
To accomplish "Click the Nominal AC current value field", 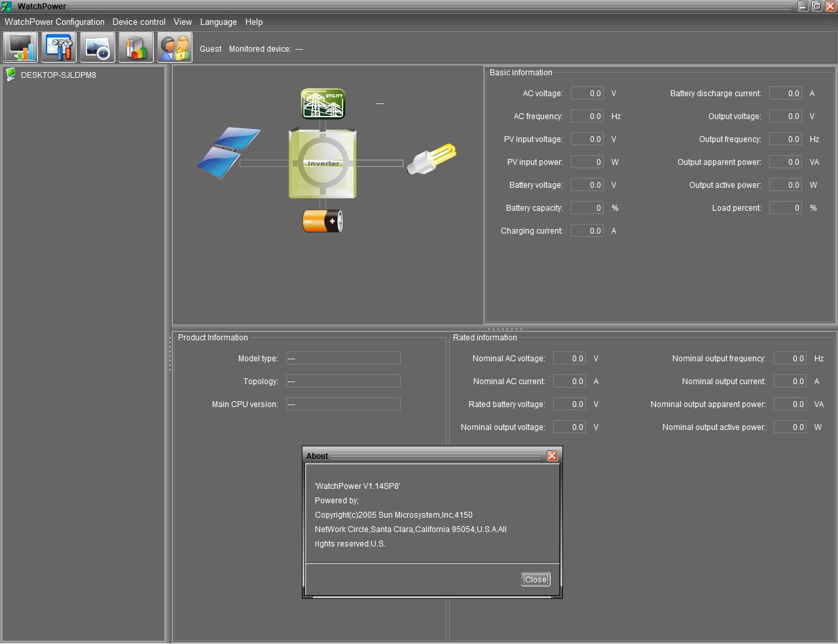I will pyautogui.click(x=570, y=381).
